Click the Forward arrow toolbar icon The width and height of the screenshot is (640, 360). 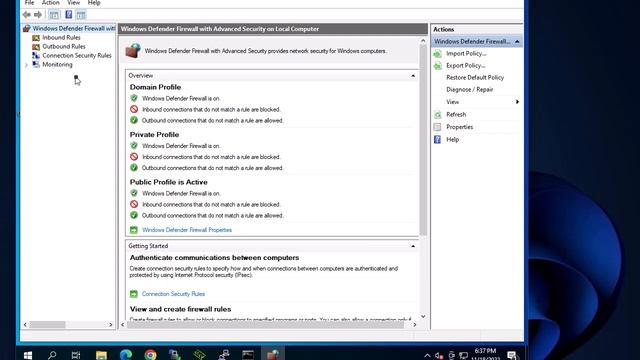(38, 15)
